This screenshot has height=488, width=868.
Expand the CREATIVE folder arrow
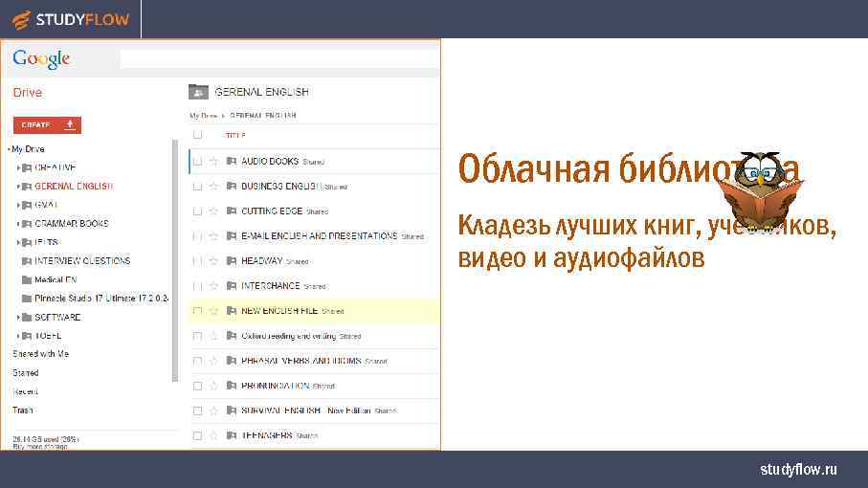pos(18,167)
